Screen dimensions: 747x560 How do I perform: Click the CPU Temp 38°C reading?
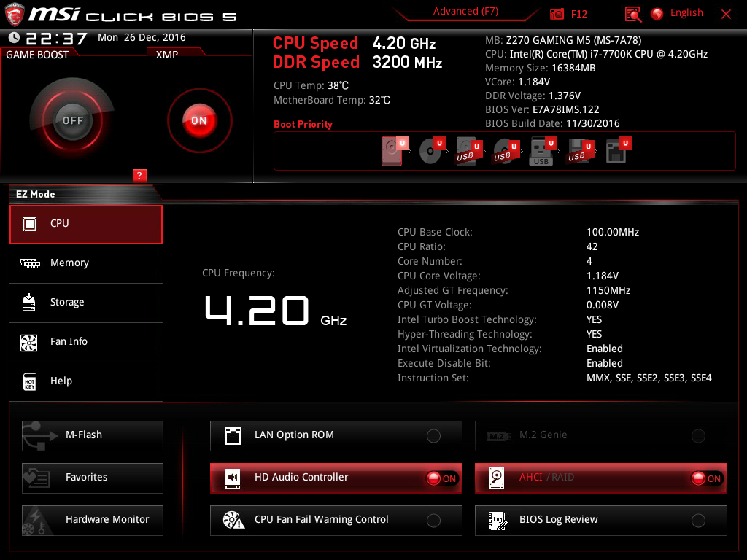click(311, 86)
